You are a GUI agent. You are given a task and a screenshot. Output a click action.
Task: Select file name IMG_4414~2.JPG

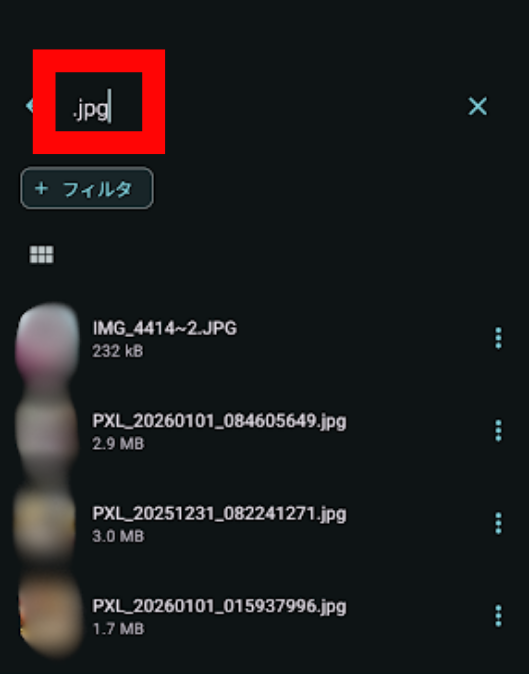tap(164, 328)
